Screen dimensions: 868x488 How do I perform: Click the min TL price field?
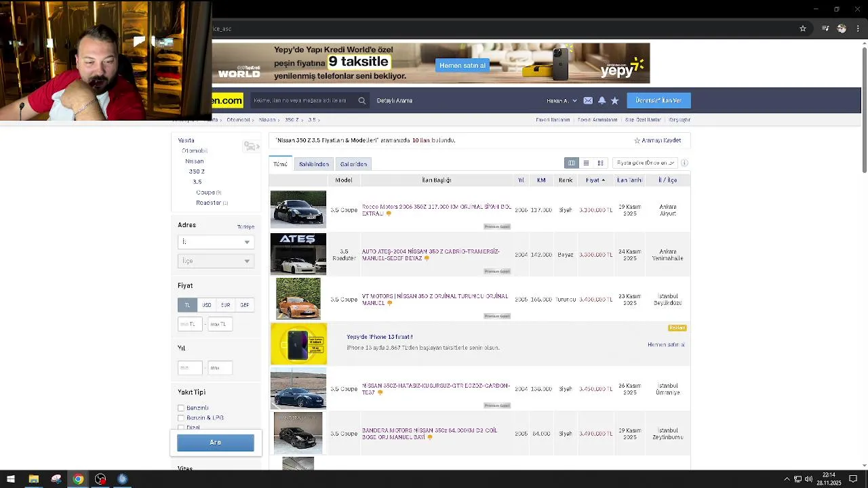[x=190, y=325]
